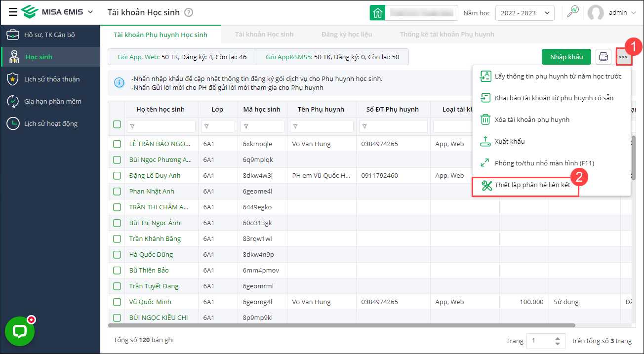Click the Nhập khẩu button
Screen dimensions: 644x354
click(566, 57)
